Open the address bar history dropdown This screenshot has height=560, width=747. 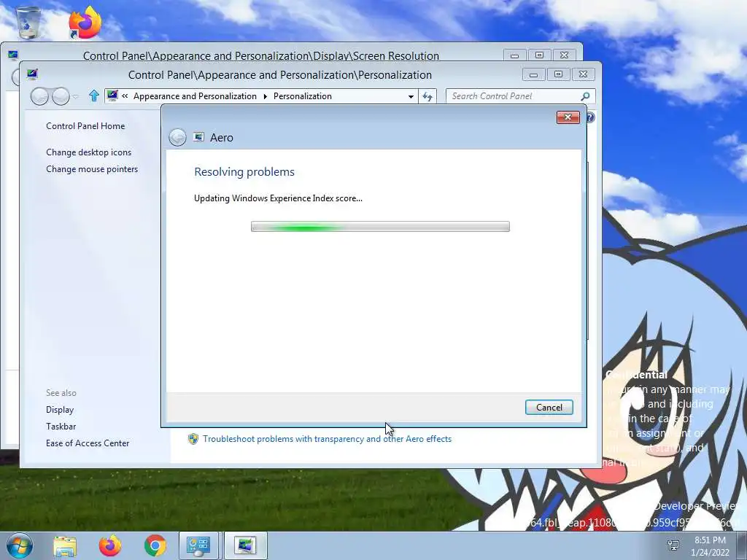[411, 96]
